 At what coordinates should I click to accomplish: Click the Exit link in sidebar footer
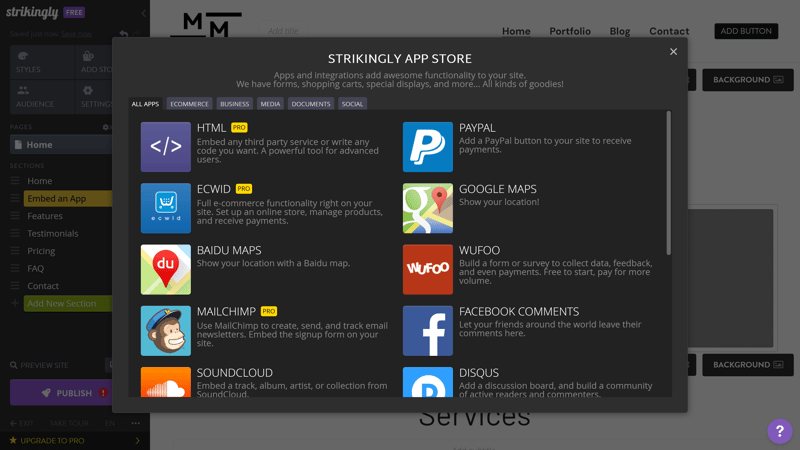coord(22,423)
